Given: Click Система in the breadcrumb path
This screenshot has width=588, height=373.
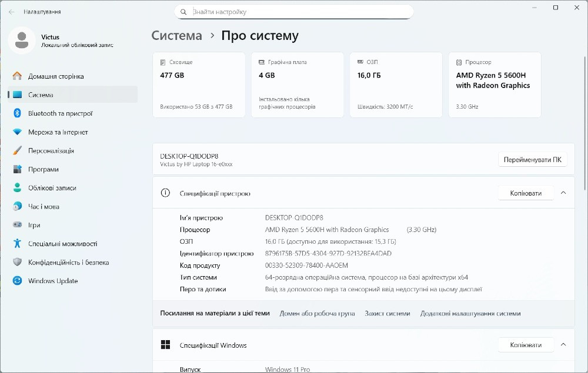Looking at the screenshot, I should [176, 35].
